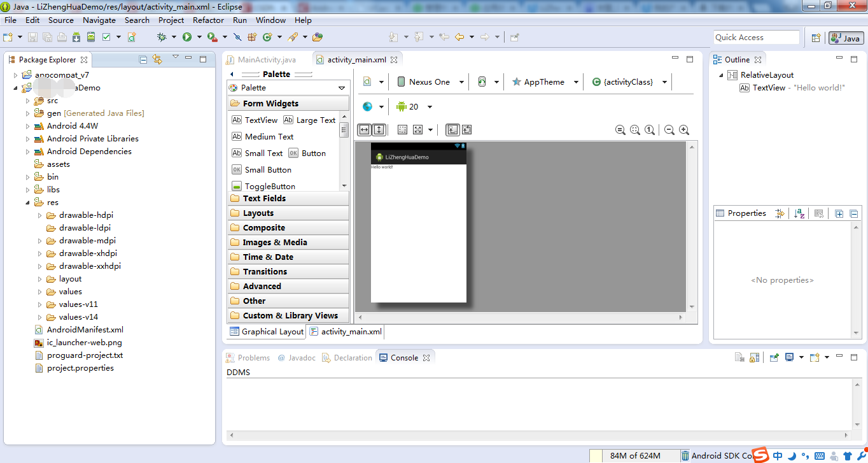Collapse all properties with minus icon
Viewport: 868px width, 463px height.
[x=854, y=213]
